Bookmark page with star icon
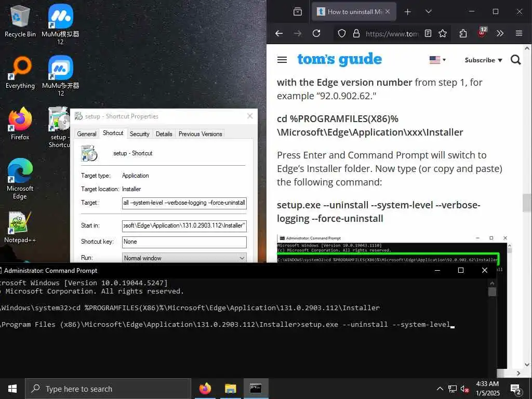The image size is (532, 399). click(x=443, y=33)
